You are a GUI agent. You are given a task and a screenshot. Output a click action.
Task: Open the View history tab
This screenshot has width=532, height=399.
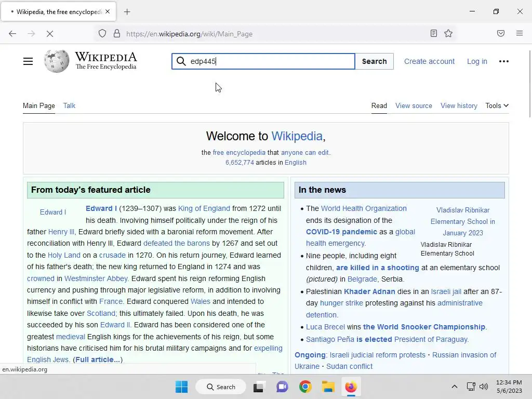coord(459,106)
